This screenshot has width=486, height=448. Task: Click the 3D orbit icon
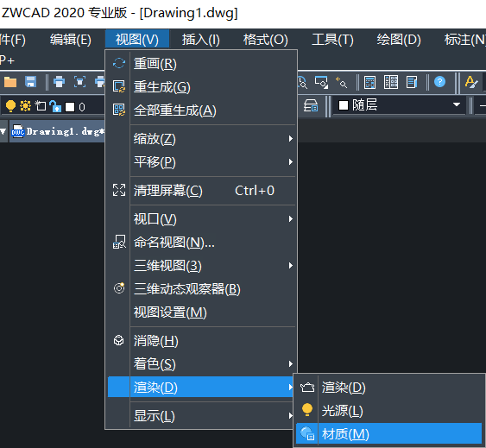tap(119, 288)
